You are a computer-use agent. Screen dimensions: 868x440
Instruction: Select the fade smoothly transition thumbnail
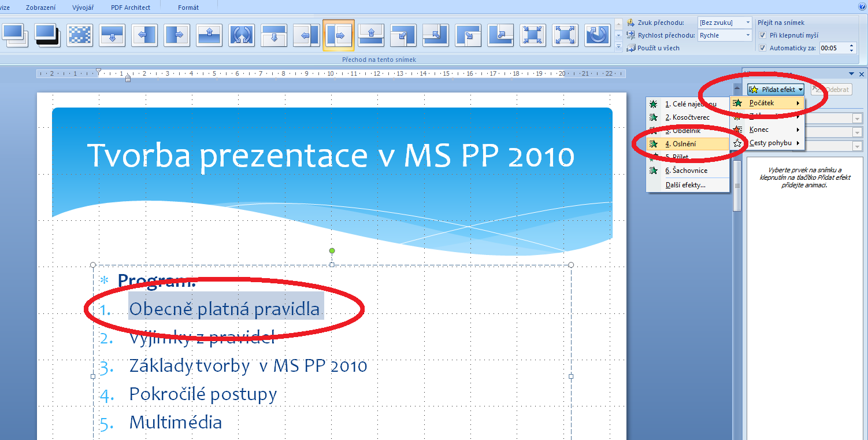(x=15, y=34)
